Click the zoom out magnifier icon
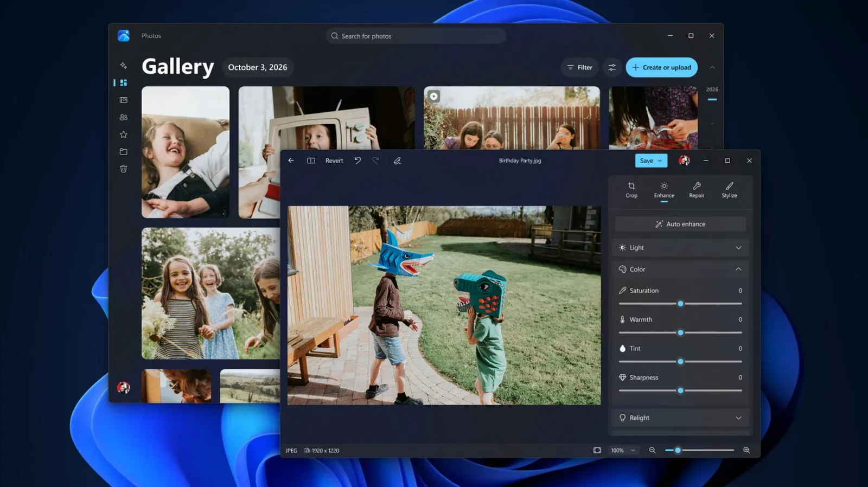The width and height of the screenshot is (868, 487). (x=652, y=450)
